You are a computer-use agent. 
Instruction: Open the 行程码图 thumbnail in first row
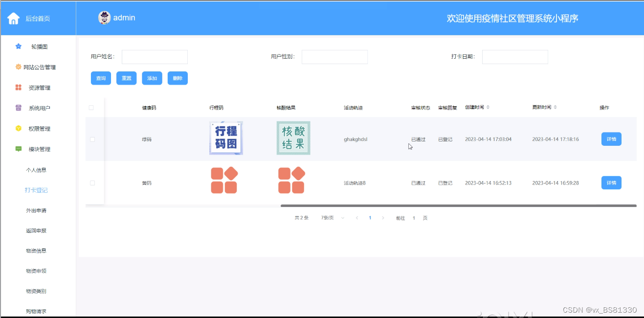[x=226, y=138]
